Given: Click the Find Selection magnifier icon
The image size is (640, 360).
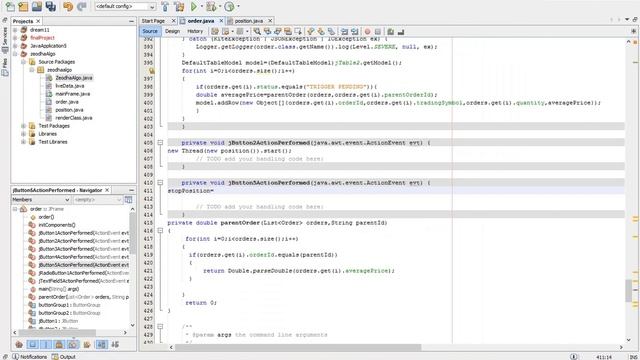Looking at the screenshot, I should point(257,31).
